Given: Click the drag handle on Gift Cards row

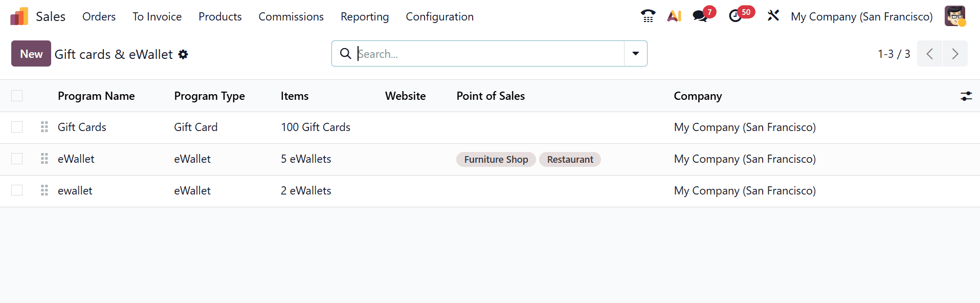Looking at the screenshot, I should tap(44, 127).
